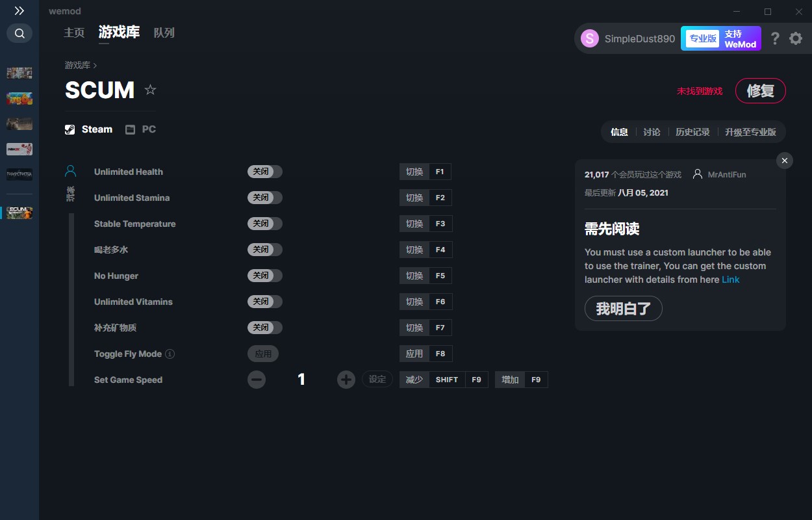Click the 游戏库 breadcrumb link
Screen dimensions: 812x520
[x=77, y=65]
